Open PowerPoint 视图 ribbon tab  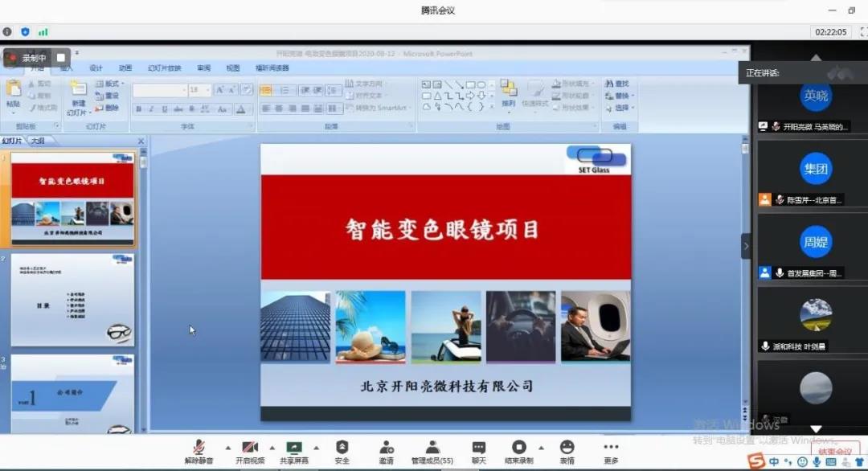point(233,68)
